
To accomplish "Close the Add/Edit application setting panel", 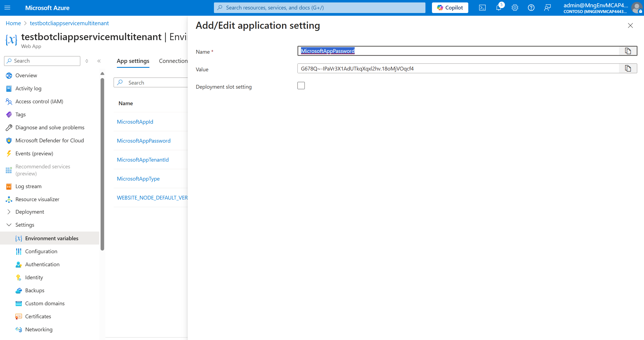I will pos(630,25).
